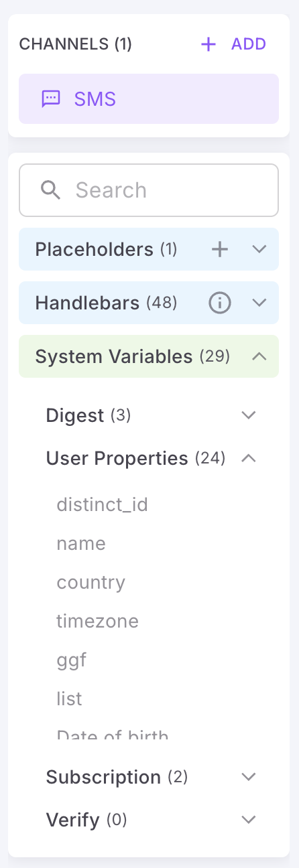Image resolution: width=299 pixels, height=868 pixels.
Task: Choose the country variable
Action: pyautogui.click(x=91, y=582)
